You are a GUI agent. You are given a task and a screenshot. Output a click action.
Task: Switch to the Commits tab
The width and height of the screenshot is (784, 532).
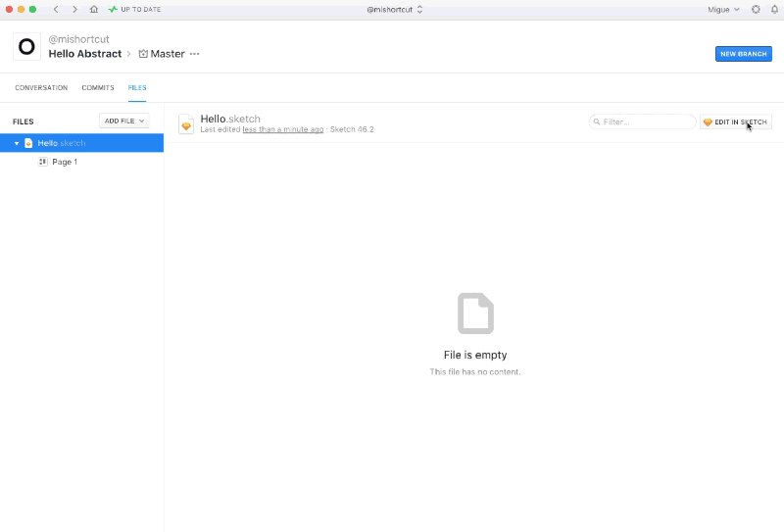(x=98, y=87)
